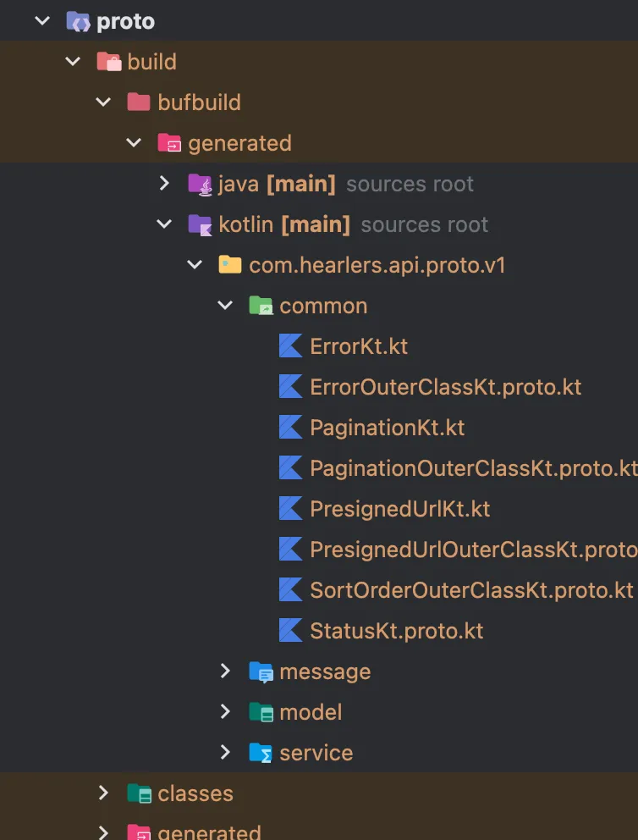Image resolution: width=638 pixels, height=840 pixels.
Task: Expand the classes directory arrow
Action: (103, 793)
